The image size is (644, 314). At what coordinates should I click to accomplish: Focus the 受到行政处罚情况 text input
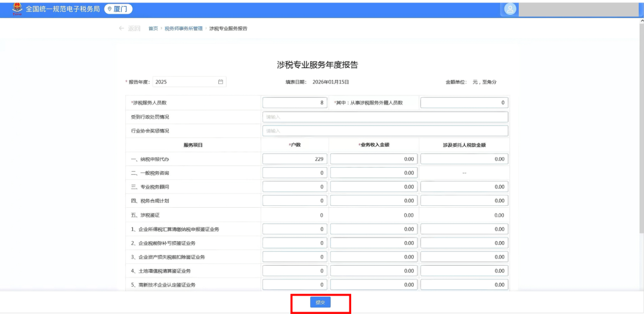pos(385,117)
